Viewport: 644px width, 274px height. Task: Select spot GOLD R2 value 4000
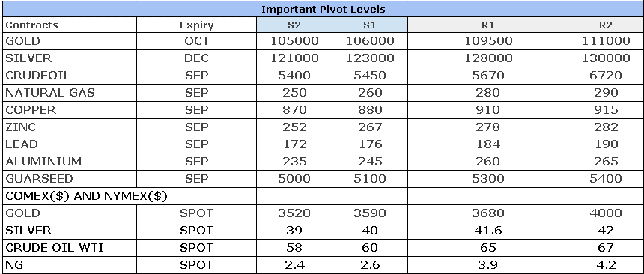pos(606,213)
